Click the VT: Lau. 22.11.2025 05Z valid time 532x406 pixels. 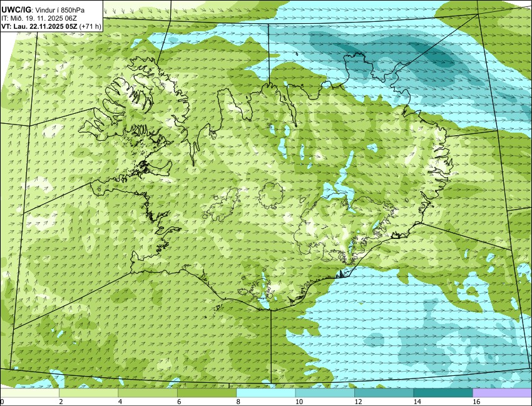[39, 27]
